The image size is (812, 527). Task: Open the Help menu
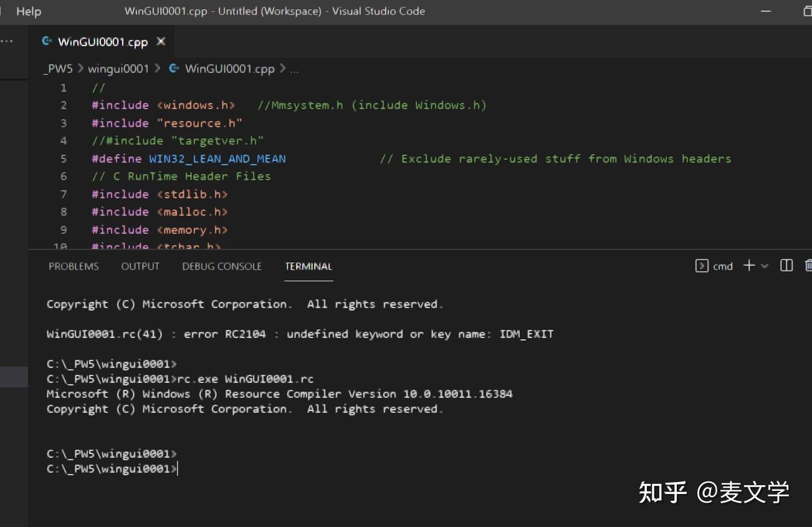(x=27, y=11)
